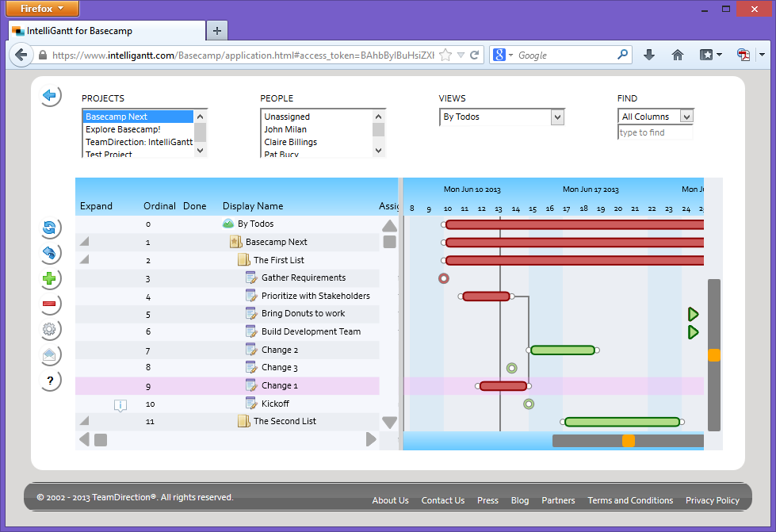
Task: Click the green play arrow on Build Development Team row
Action: (693, 332)
